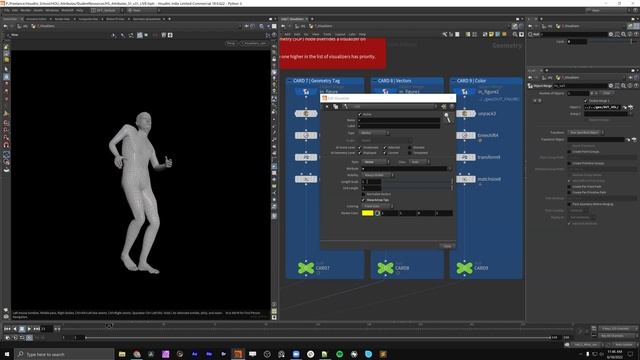Open the No cam dropdown in viewport
Image resolution: width=640 pixels, height=360 pixels.
254,43
